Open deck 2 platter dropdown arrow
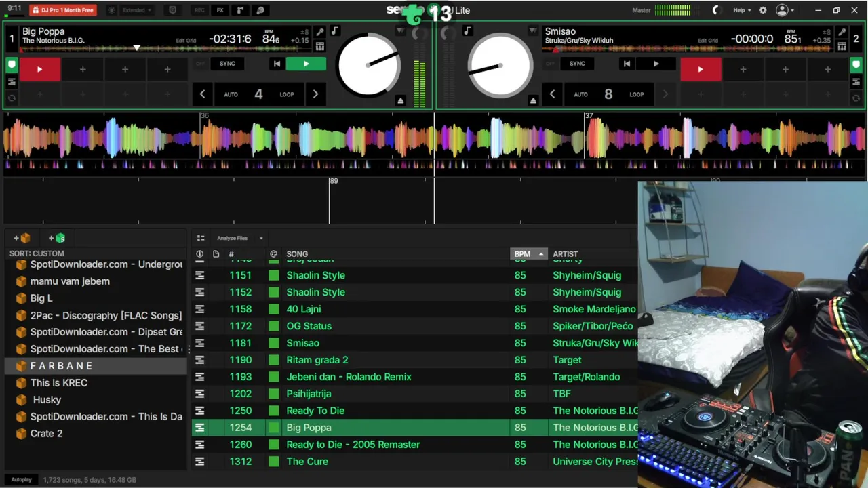The height and width of the screenshot is (488, 868). (x=533, y=31)
